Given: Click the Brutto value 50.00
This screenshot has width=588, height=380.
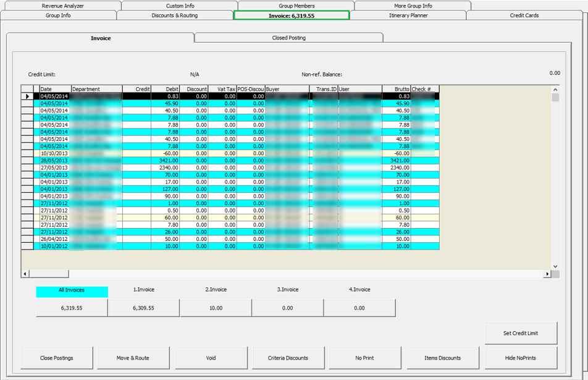Looking at the screenshot, I should point(397,239).
